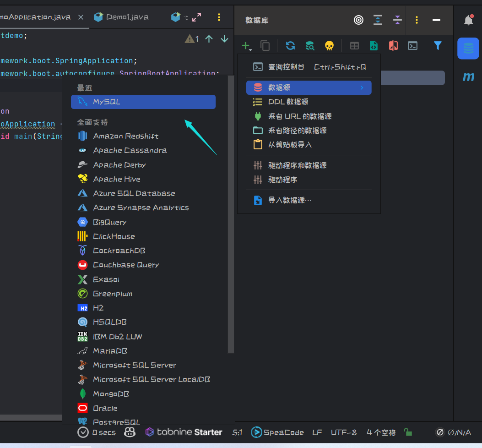The image size is (482, 448).
Task: Open the table editor grid icon
Action: pos(354,46)
